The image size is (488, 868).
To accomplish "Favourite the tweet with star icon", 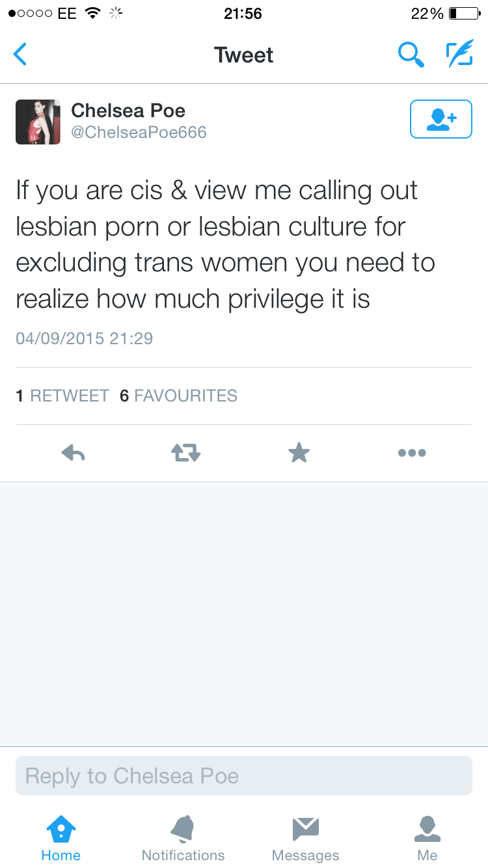I will pyautogui.click(x=299, y=453).
